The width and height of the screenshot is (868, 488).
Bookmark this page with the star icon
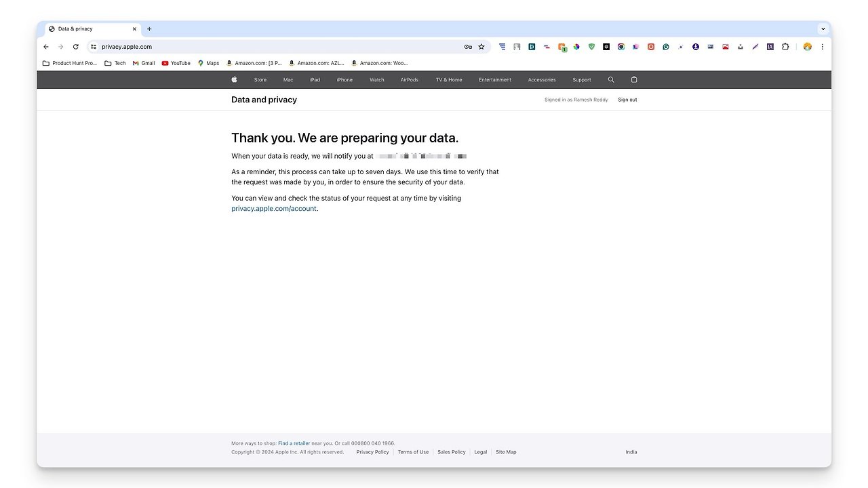[481, 47]
